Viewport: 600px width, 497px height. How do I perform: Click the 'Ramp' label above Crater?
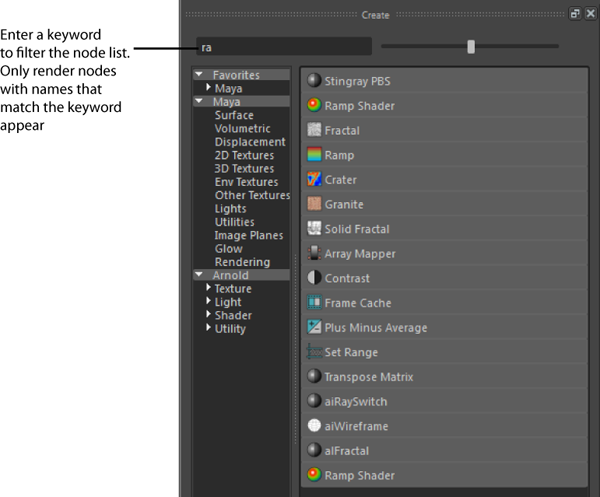[339, 155]
